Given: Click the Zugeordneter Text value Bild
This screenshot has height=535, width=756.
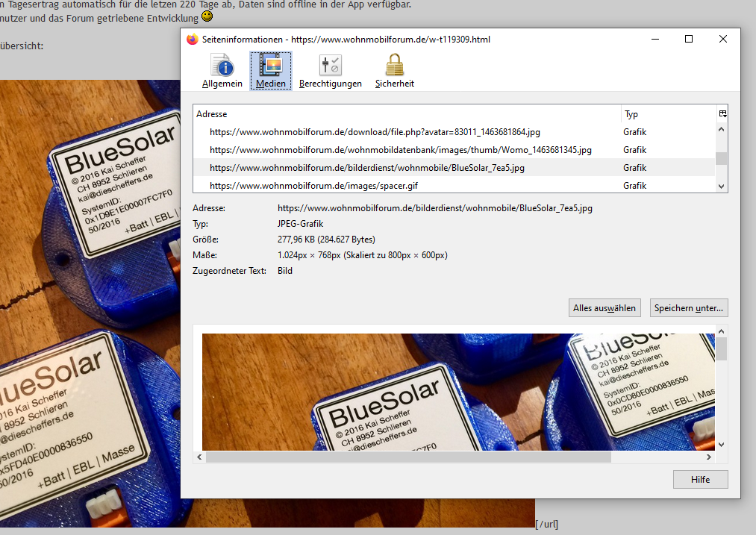Looking at the screenshot, I should point(285,271).
